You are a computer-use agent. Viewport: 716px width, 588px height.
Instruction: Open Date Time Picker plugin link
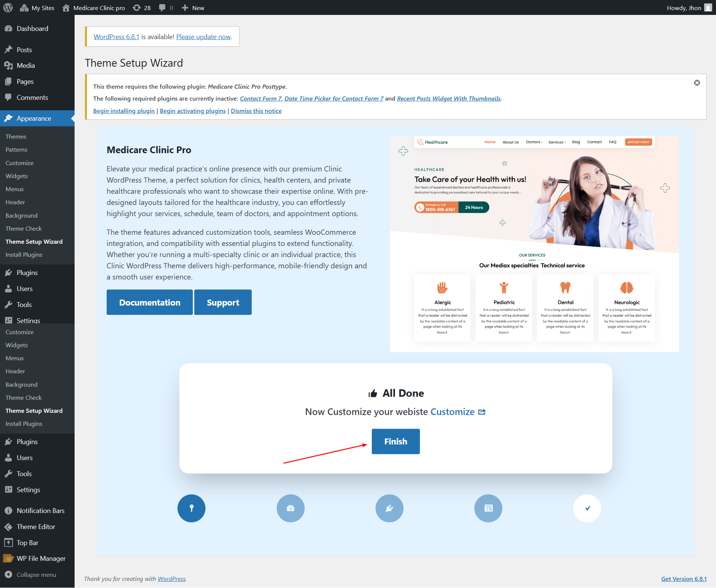pyautogui.click(x=334, y=99)
